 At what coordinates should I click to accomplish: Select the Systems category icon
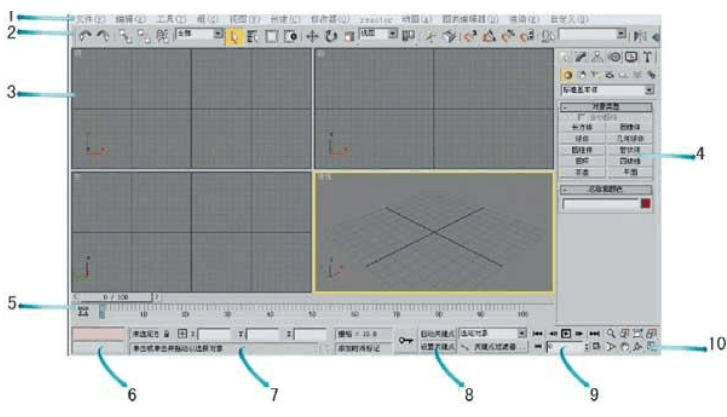pos(651,75)
